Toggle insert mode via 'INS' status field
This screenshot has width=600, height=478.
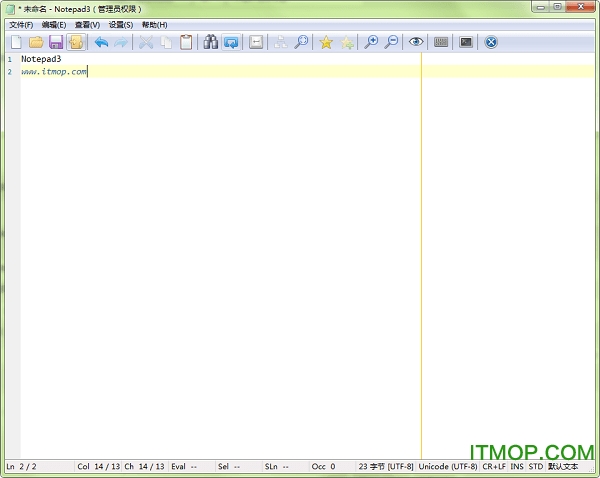coord(517,467)
